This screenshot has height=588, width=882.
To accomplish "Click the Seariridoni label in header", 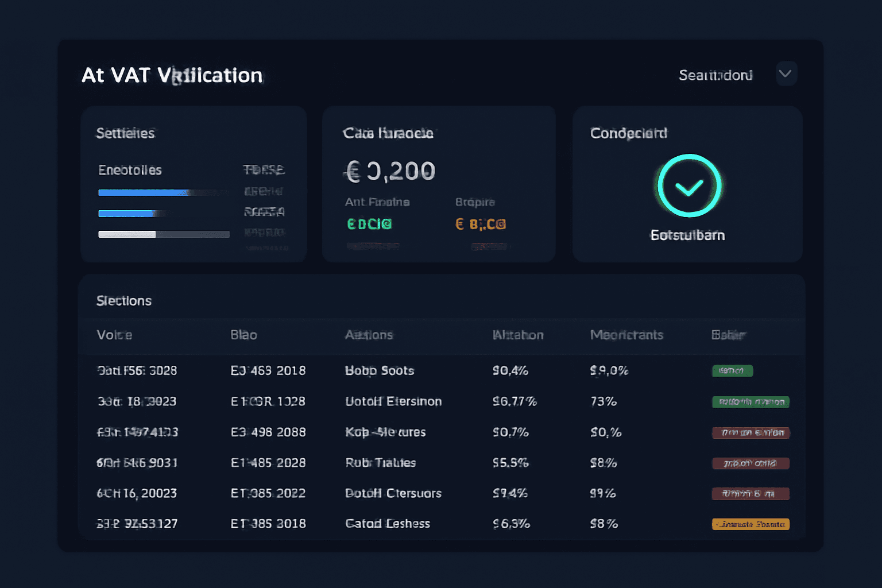I will [x=715, y=75].
